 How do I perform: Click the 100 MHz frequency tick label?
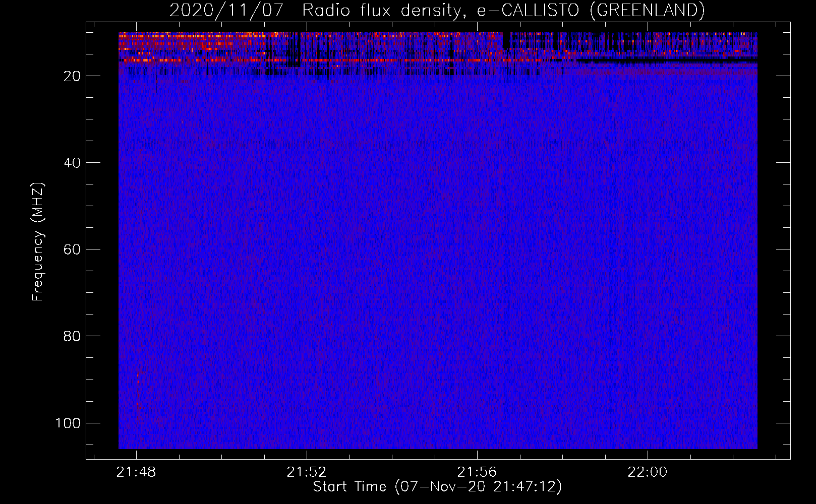(x=68, y=423)
